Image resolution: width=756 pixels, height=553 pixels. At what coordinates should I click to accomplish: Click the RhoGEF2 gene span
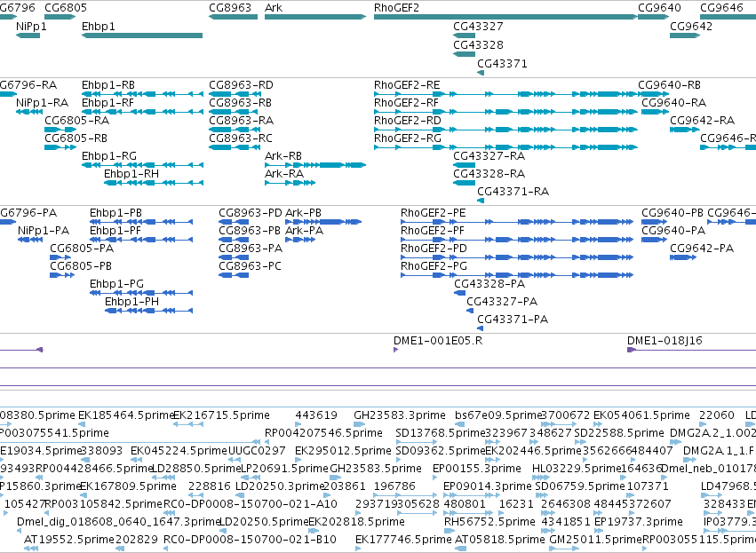tap(505, 17)
